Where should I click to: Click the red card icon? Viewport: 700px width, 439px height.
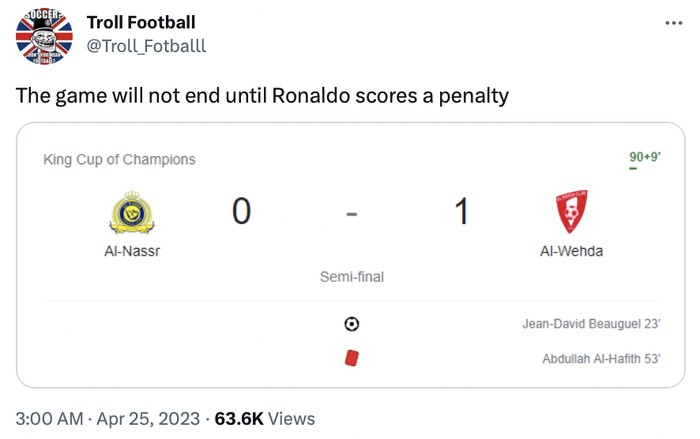coord(351,357)
